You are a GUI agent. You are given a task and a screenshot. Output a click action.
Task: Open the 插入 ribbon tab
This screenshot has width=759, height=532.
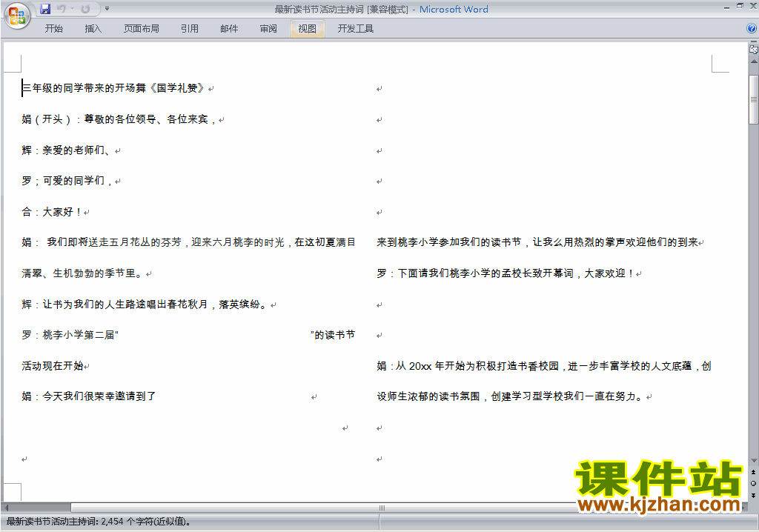point(93,29)
